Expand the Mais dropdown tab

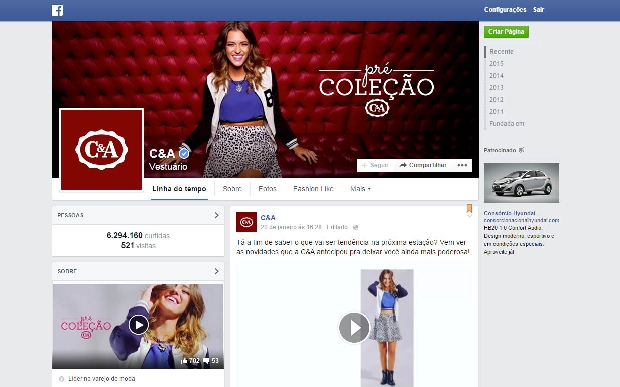click(x=360, y=189)
